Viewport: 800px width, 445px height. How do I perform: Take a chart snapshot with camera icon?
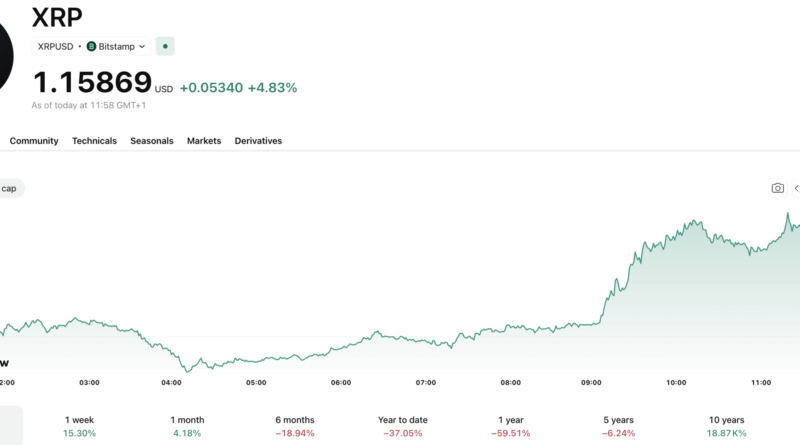tap(778, 188)
